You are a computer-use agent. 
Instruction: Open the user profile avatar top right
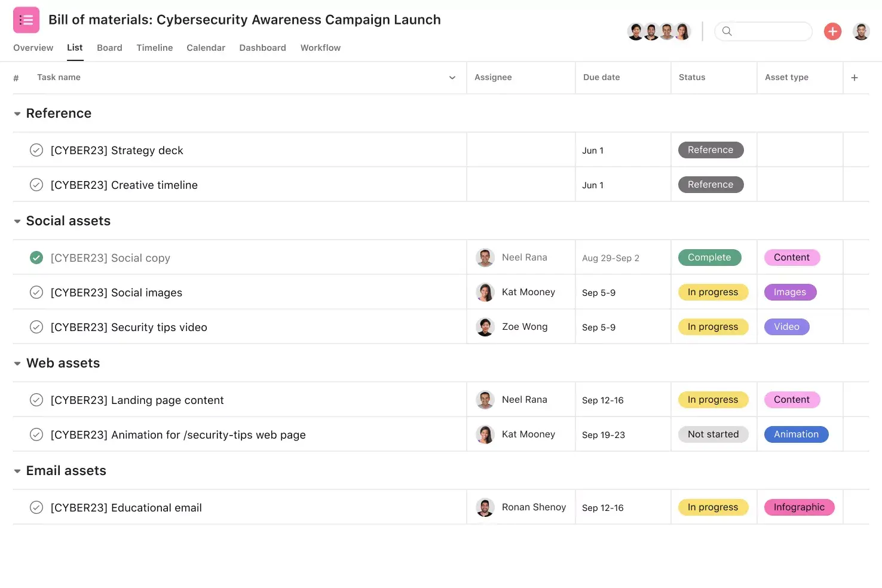click(x=861, y=31)
